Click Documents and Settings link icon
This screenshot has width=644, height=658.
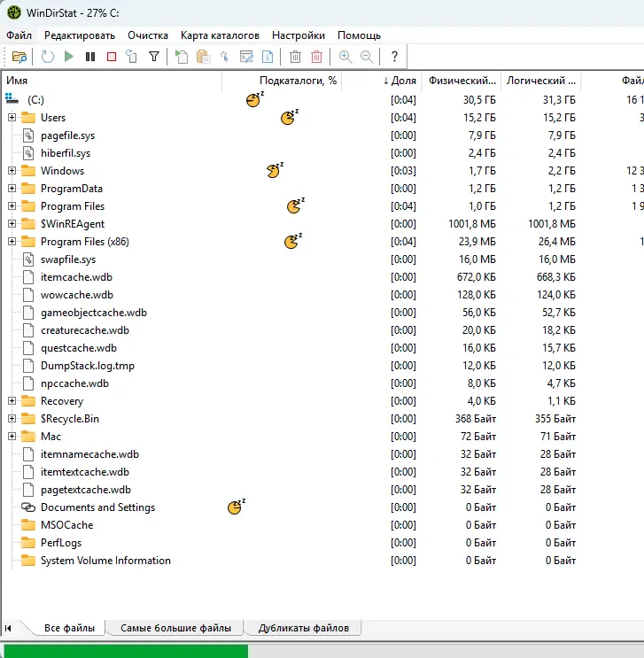28,507
